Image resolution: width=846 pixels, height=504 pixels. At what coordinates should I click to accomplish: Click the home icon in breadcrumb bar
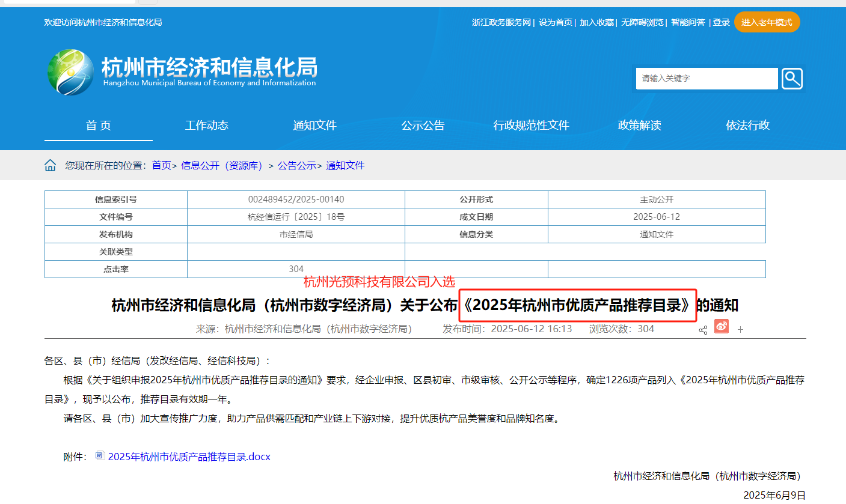pyautogui.click(x=51, y=165)
